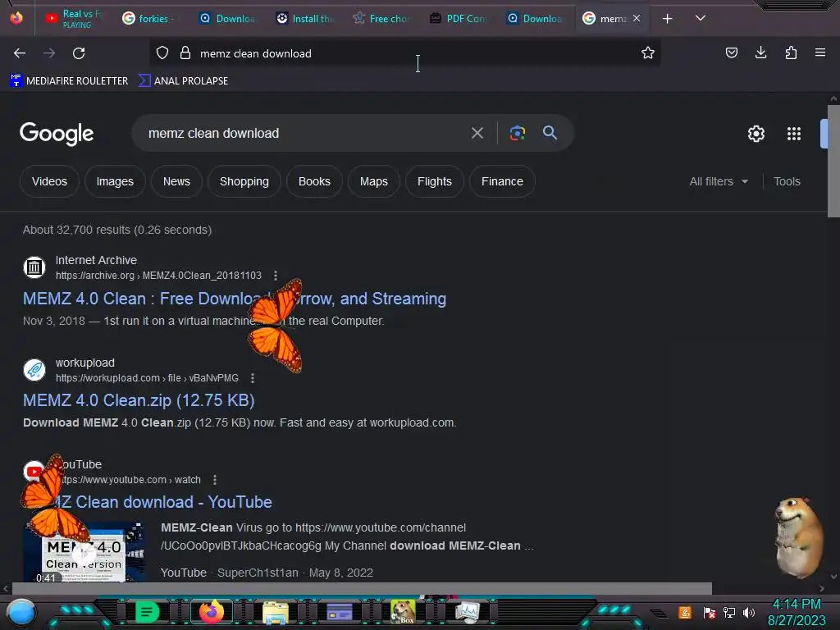The height and width of the screenshot is (630, 840).
Task: Switch to the Free chor tab
Action: tap(382, 18)
